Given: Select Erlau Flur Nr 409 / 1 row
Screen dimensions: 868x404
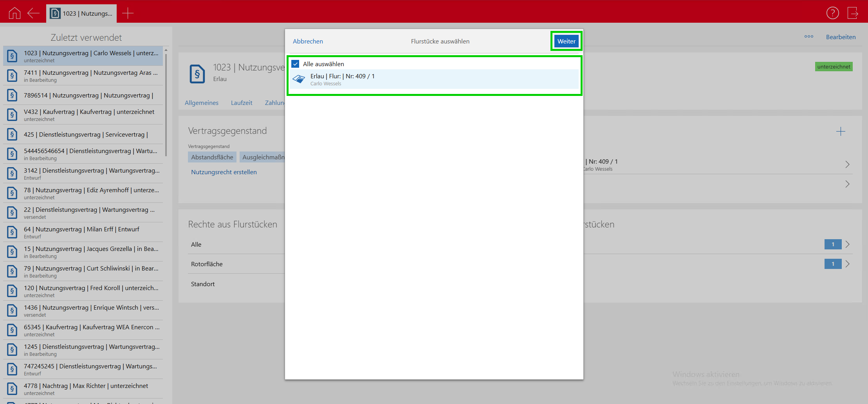Looking at the screenshot, I should 435,79.
